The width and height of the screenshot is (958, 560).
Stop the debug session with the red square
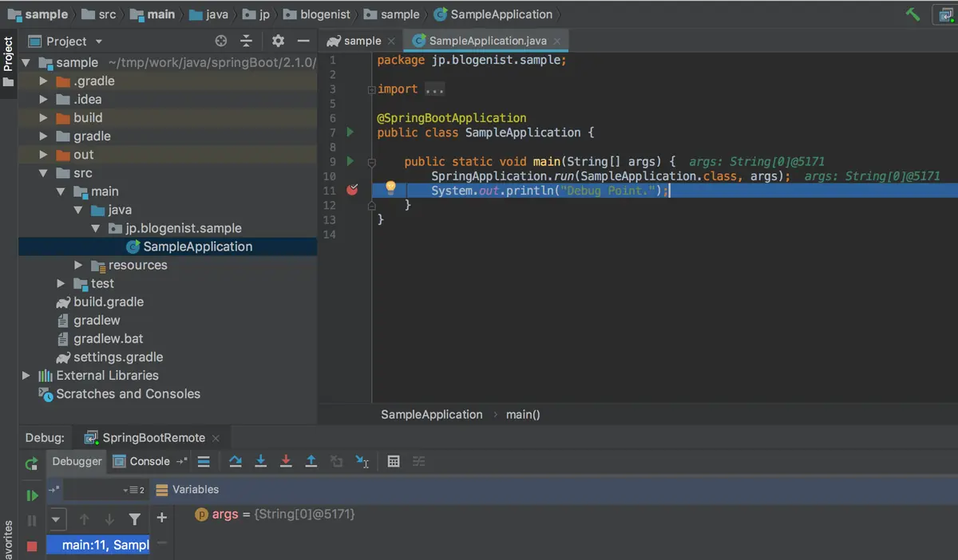coord(32,546)
